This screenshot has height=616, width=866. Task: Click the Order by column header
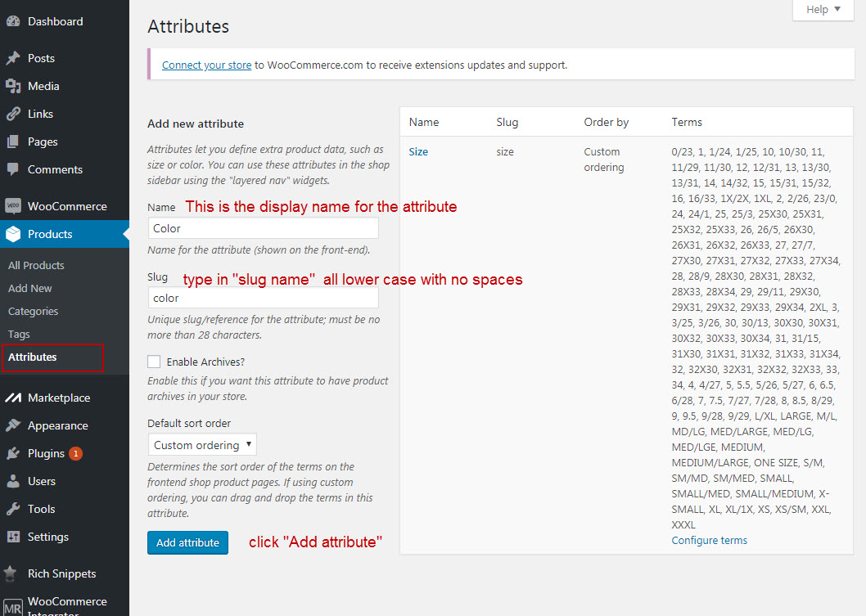[x=606, y=122]
